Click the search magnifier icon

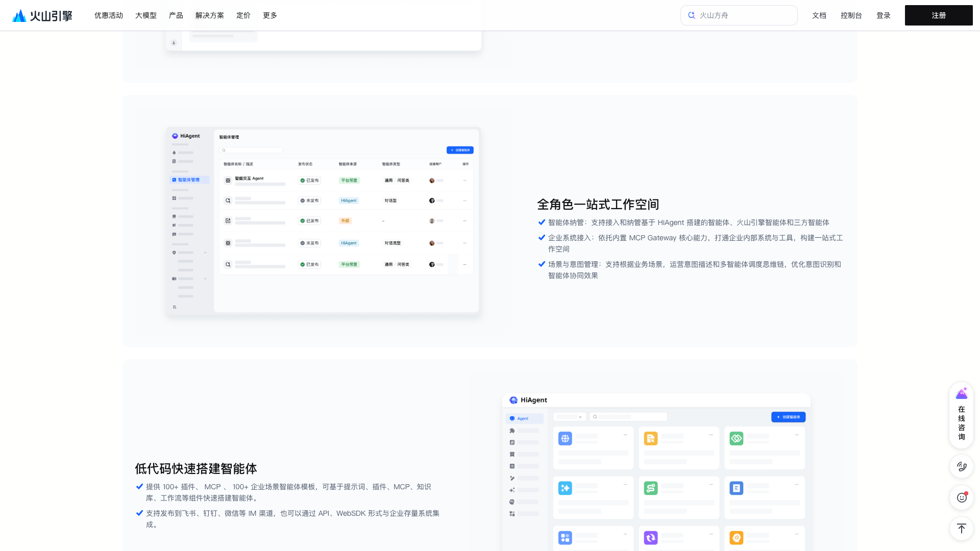coord(692,15)
